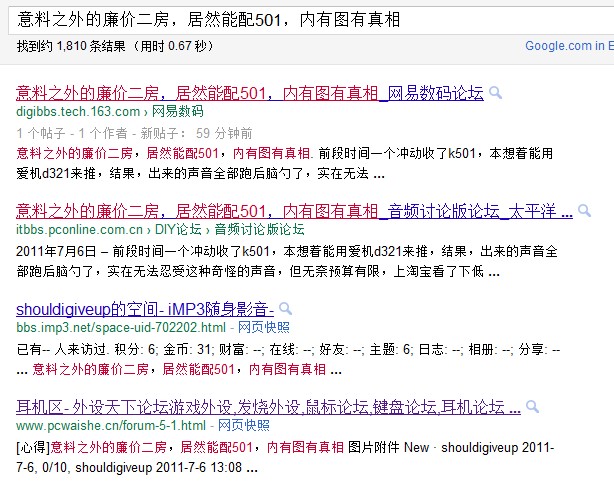The height and width of the screenshot is (493, 614).
Task: Click the Google.com in English link
Action: pos(569,46)
